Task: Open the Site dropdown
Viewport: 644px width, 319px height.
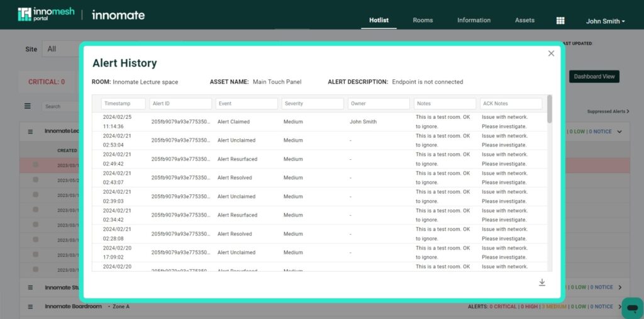Action: pyautogui.click(x=62, y=49)
